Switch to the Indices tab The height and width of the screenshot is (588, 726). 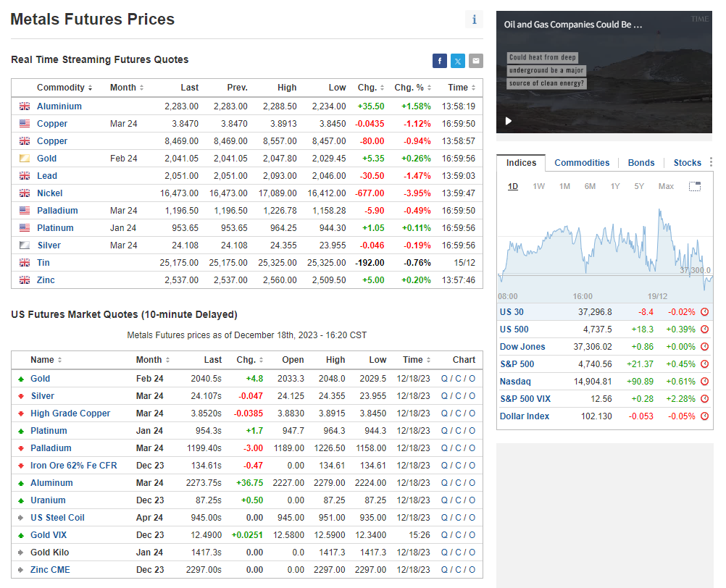[521, 163]
